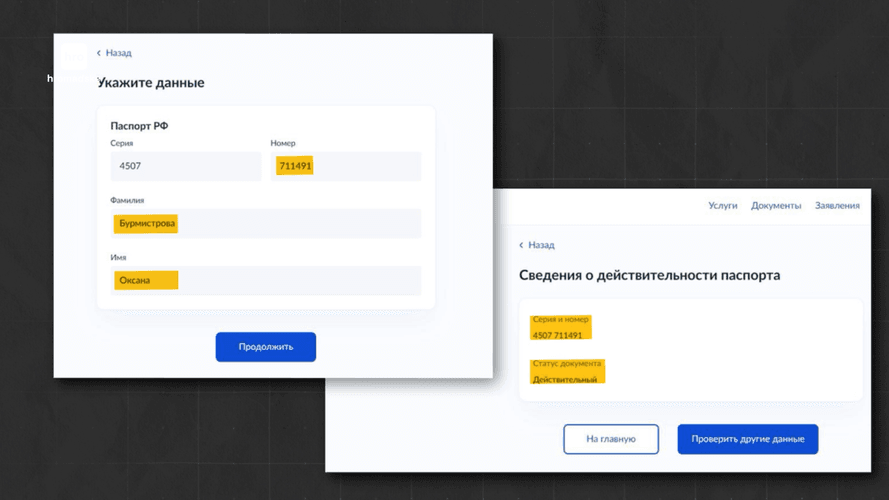Open the 'Услуги' menu item
889x500 pixels.
(722, 205)
